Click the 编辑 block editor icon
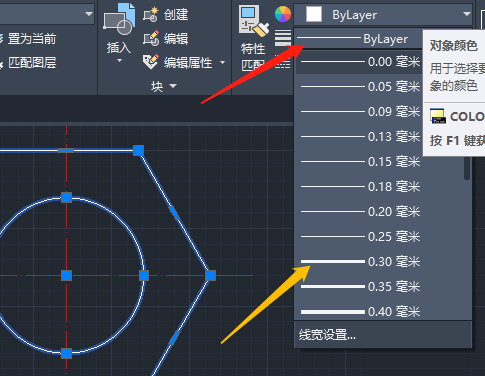Viewport: 485px width, 376px height. coord(151,39)
